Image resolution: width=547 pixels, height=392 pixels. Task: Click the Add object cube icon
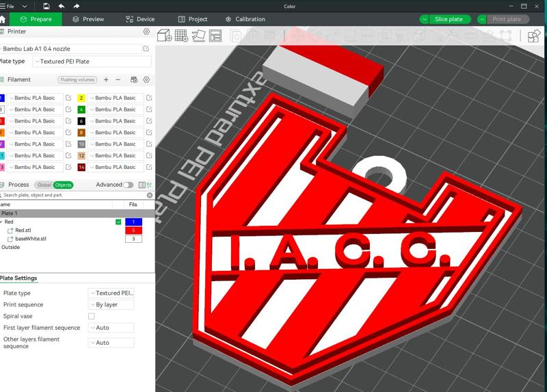(x=164, y=36)
